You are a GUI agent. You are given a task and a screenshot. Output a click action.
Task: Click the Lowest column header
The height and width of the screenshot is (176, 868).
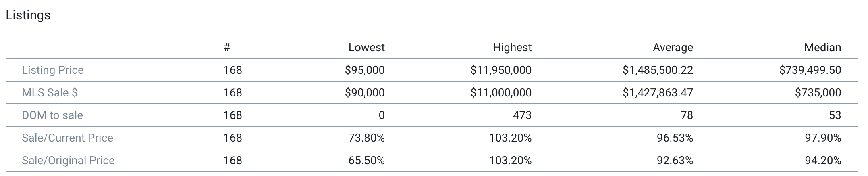[x=366, y=48]
